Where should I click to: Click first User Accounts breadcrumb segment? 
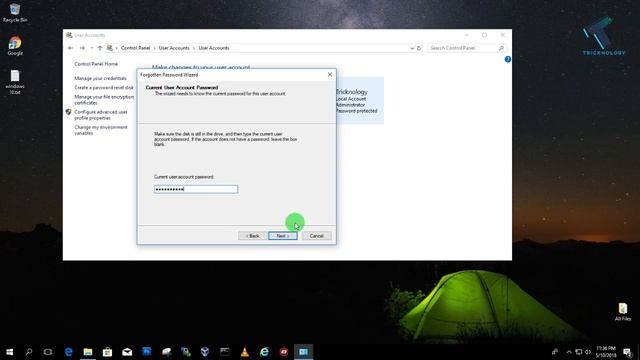coord(174,48)
